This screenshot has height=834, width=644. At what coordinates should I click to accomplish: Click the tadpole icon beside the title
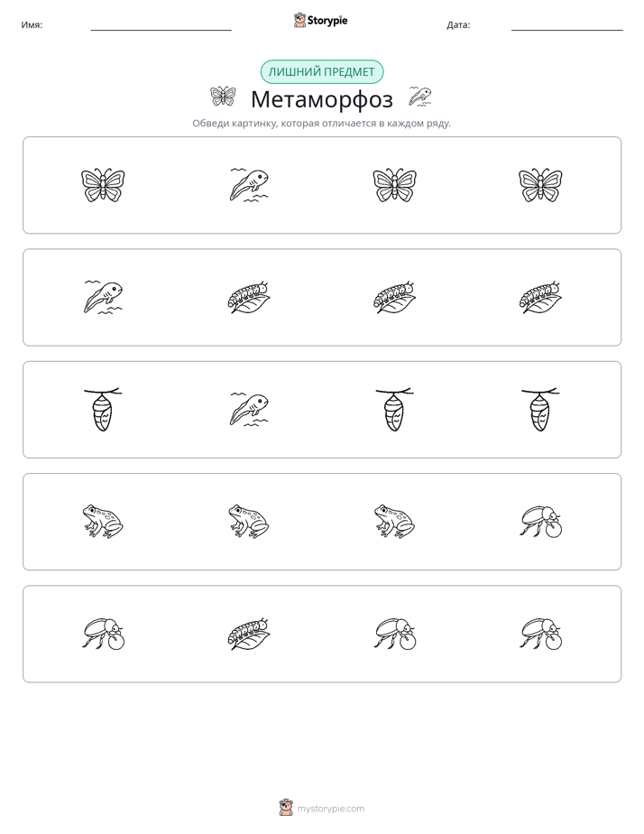click(x=419, y=97)
